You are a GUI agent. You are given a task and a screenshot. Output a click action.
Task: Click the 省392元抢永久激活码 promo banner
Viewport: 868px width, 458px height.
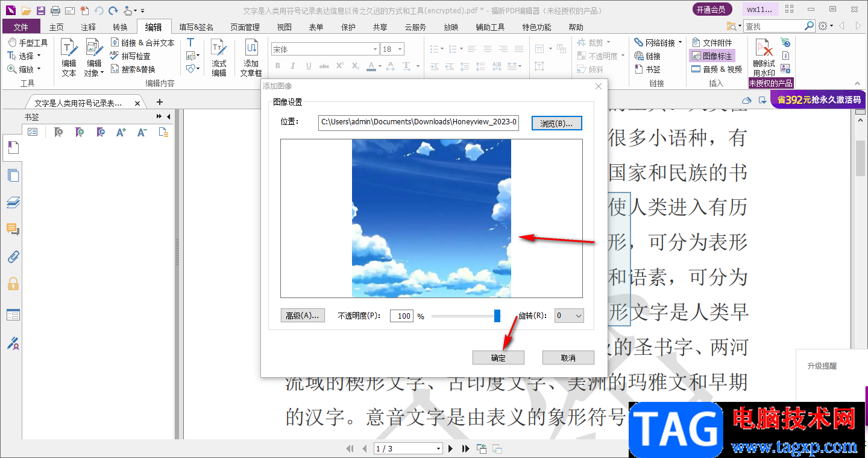819,100
